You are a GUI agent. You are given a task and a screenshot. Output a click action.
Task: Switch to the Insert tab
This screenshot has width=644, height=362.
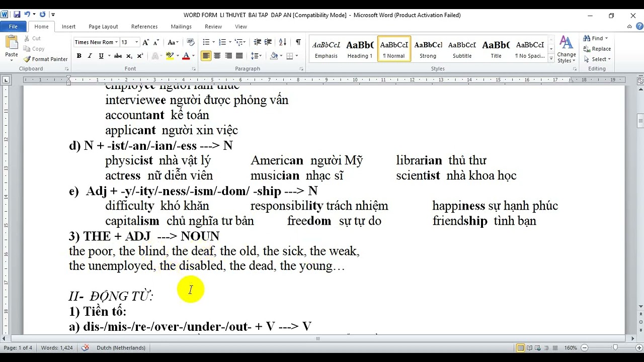(x=68, y=27)
